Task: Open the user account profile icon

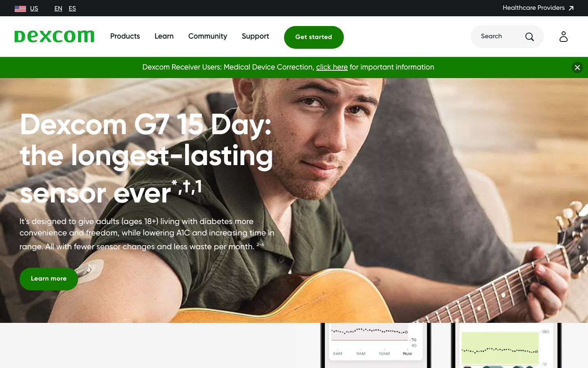Action: (x=564, y=37)
